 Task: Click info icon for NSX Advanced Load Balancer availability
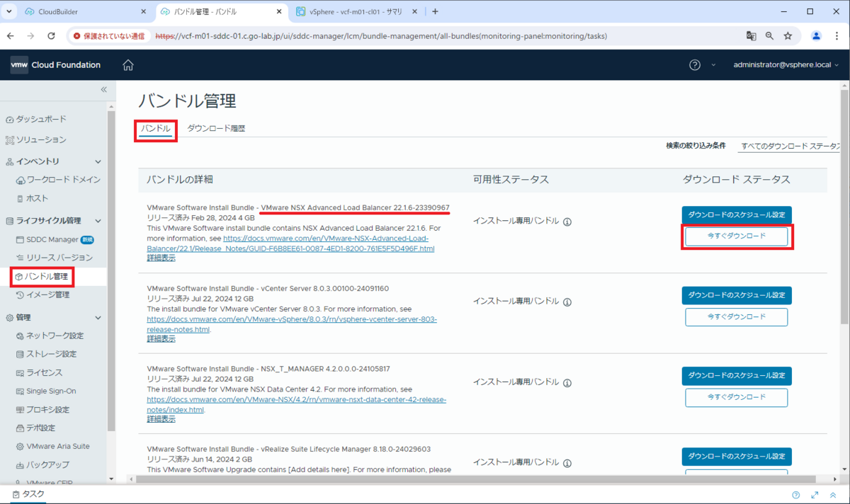567,222
